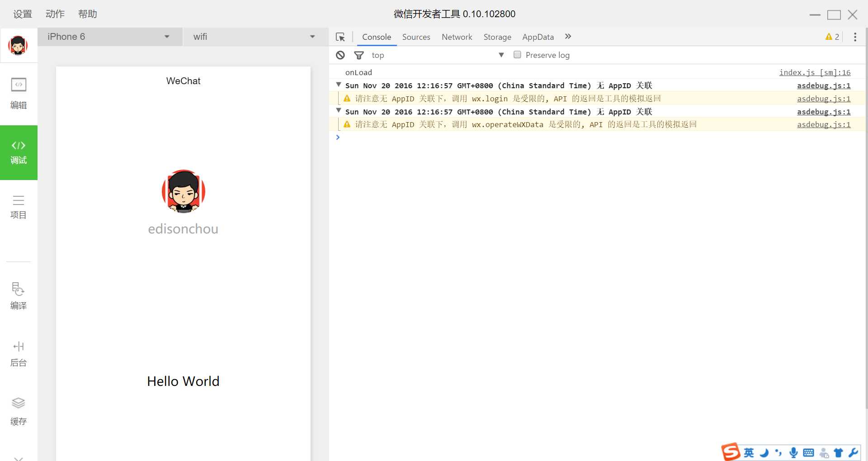Open the 帮助 menu
868x461 pixels.
tap(88, 14)
